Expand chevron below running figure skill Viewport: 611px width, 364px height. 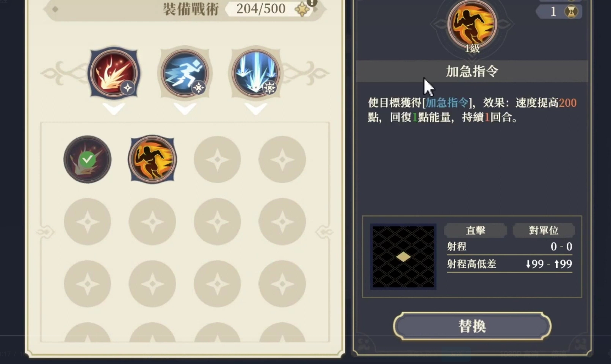pyautogui.click(x=185, y=109)
